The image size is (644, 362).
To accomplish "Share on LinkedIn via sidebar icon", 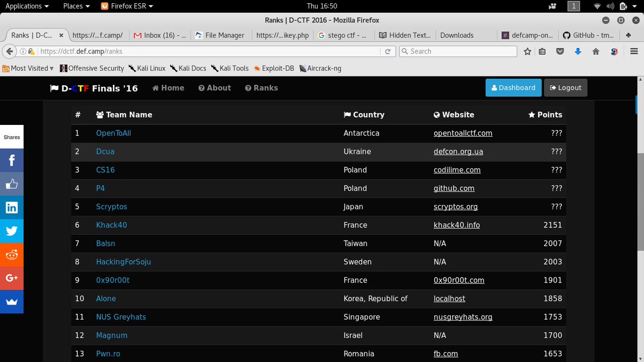I will click(11, 208).
